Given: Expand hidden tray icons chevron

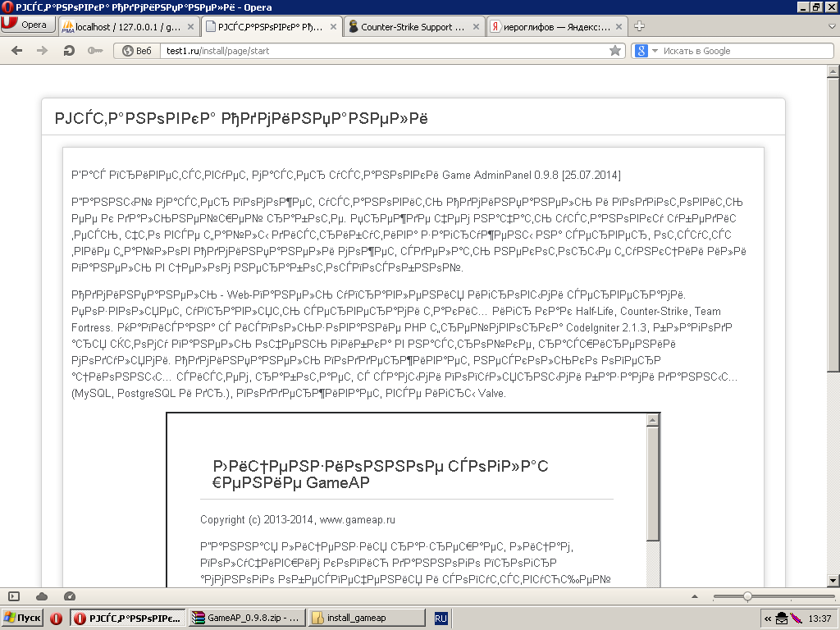Looking at the screenshot, I should tap(768, 619).
